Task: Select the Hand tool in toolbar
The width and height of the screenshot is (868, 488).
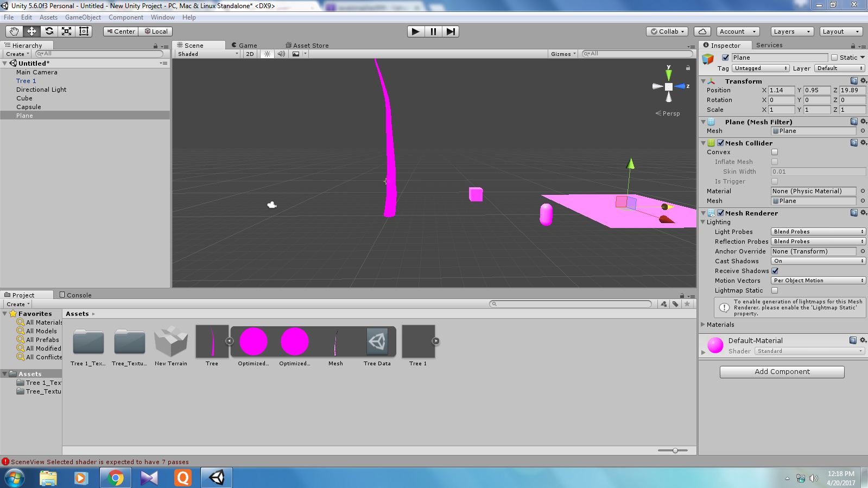Action: (14, 31)
